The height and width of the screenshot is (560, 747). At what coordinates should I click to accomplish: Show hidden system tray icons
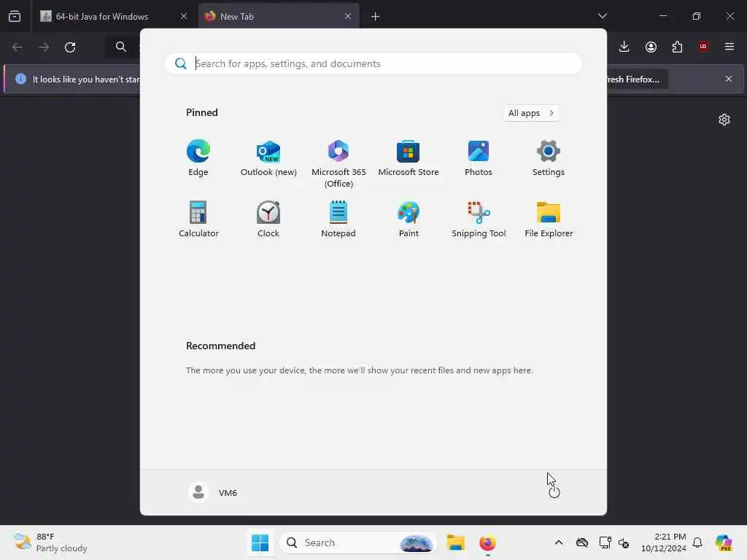click(559, 542)
